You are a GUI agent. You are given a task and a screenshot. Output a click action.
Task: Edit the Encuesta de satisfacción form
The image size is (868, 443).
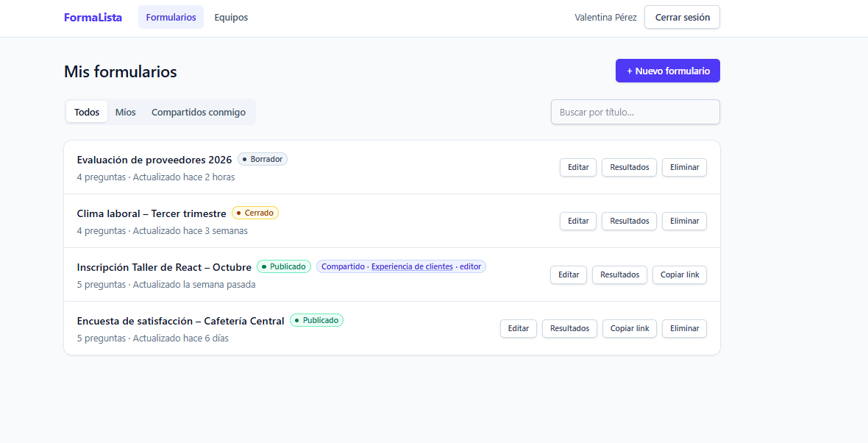tap(518, 328)
